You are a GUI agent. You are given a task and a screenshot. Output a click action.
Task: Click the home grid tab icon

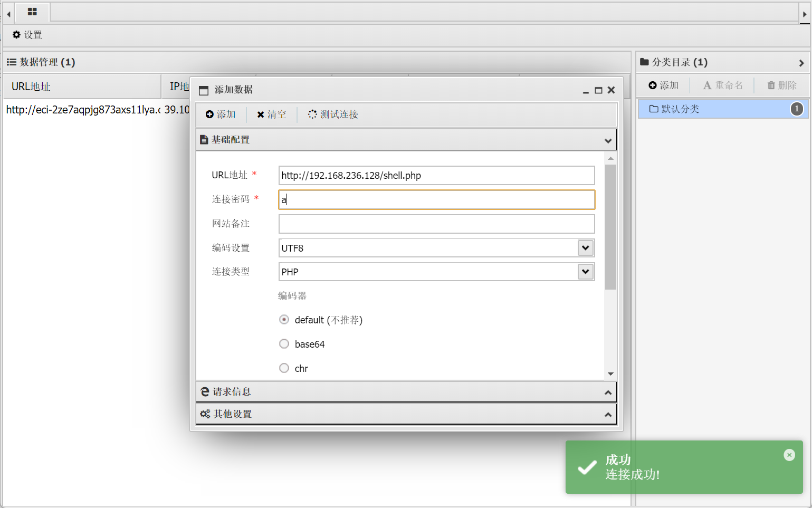coord(32,12)
